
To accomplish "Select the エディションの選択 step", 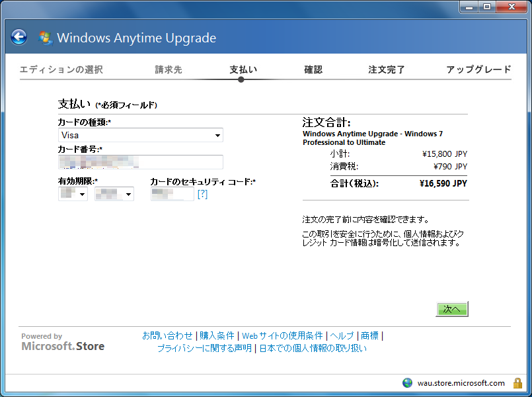I will (x=61, y=69).
